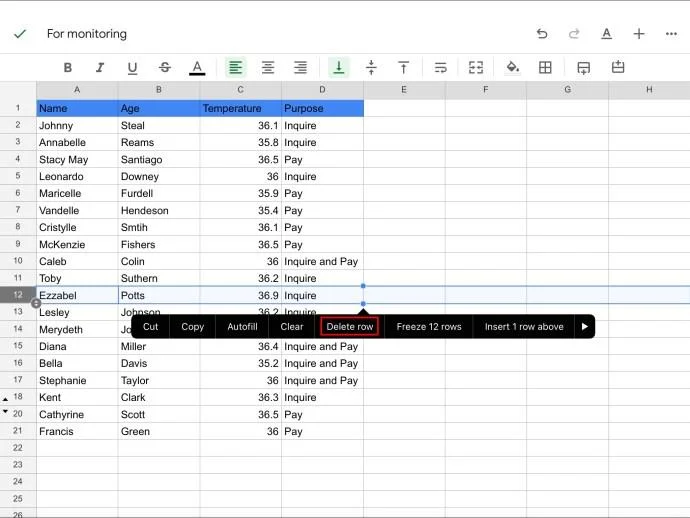Set horizontal align right
This screenshot has width=690, height=518.
pyautogui.click(x=301, y=67)
